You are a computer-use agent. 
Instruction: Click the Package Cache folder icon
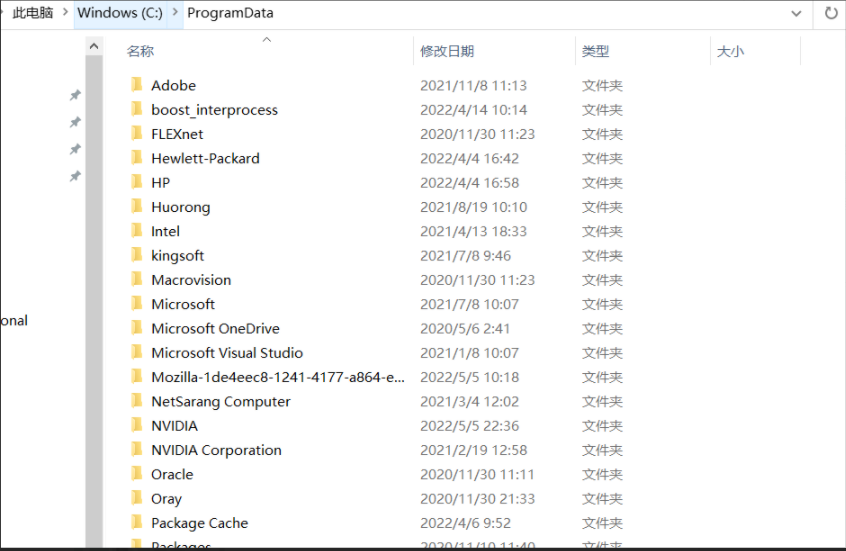pyautogui.click(x=137, y=522)
